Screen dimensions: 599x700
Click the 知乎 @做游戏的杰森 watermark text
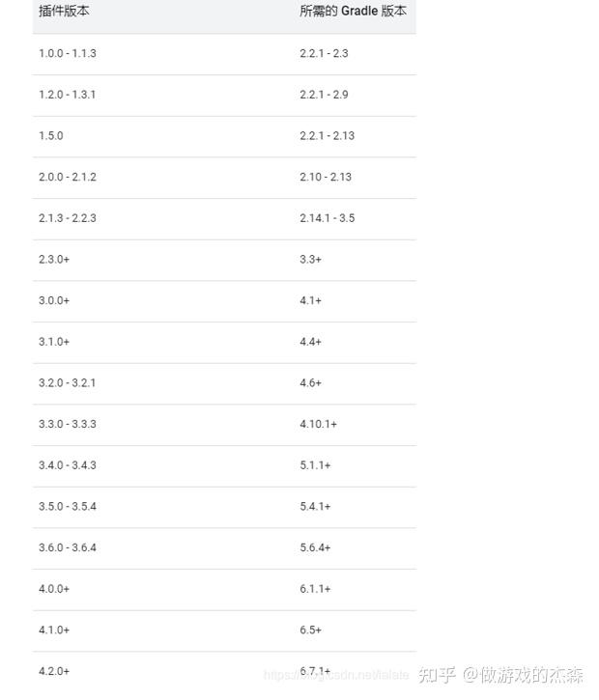point(500,674)
